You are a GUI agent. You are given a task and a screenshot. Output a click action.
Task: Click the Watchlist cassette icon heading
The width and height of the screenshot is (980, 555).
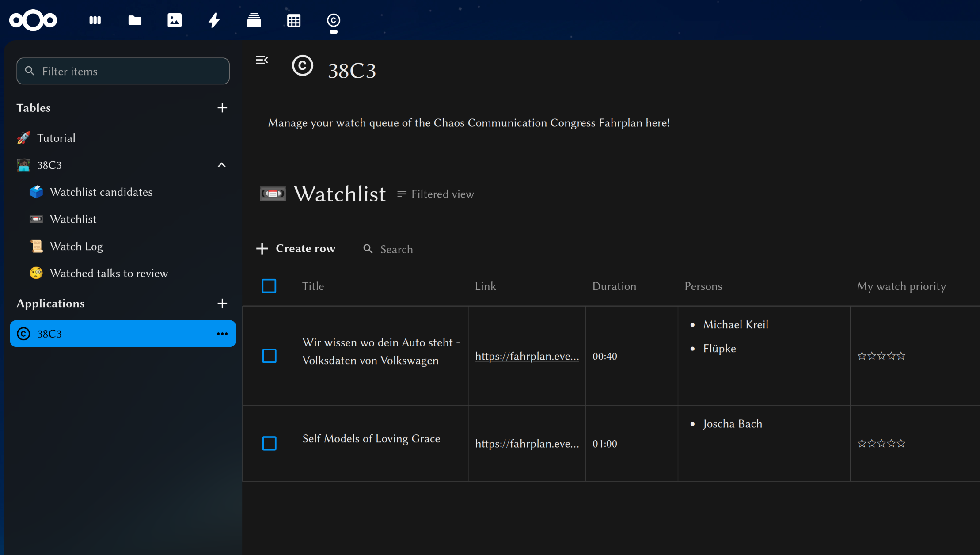(x=273, y=194)
